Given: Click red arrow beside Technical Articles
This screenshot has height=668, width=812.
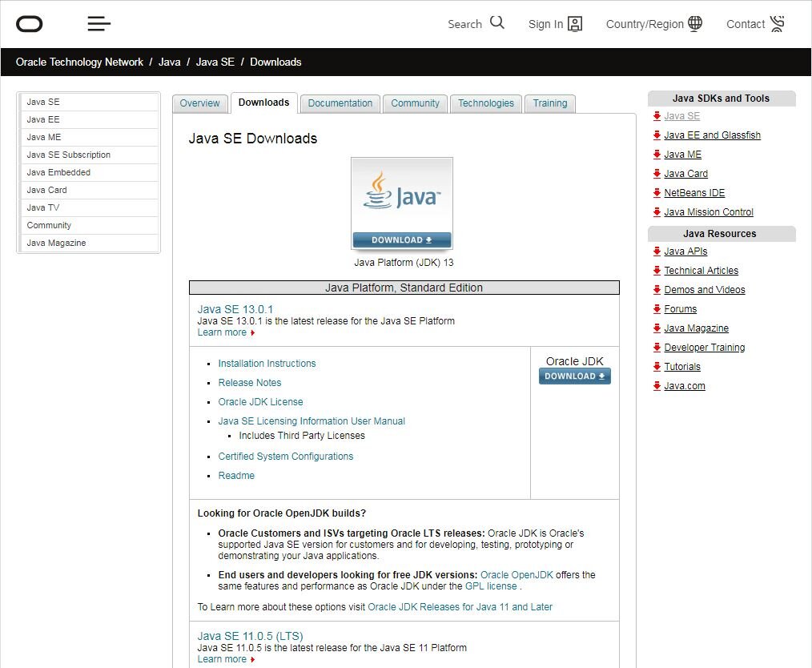Looking at the screenshot, I should tap(657, 270).
